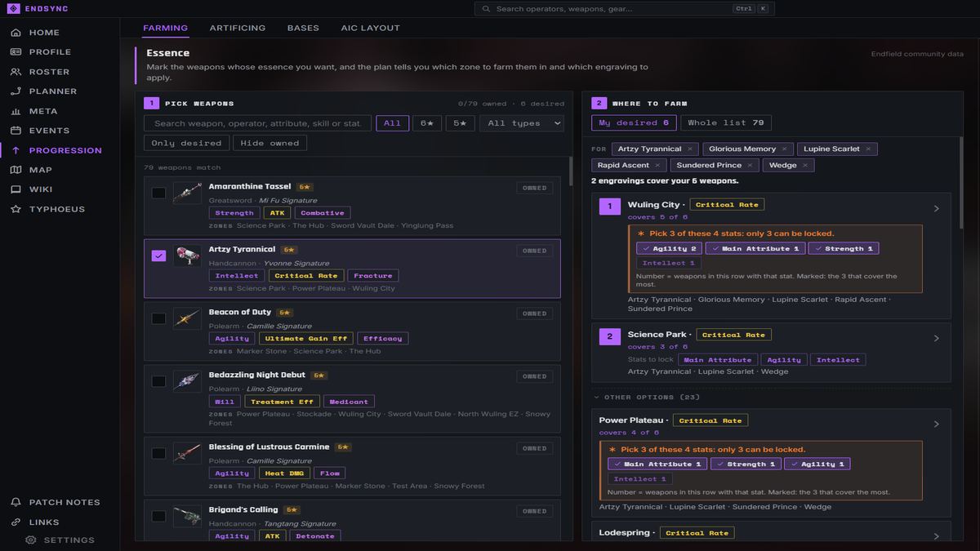The width and height of the screenshot is (980, 551).
Task: Check the Amaranthine Tassel desired checkbox
Action: click(x=158, y=193)
